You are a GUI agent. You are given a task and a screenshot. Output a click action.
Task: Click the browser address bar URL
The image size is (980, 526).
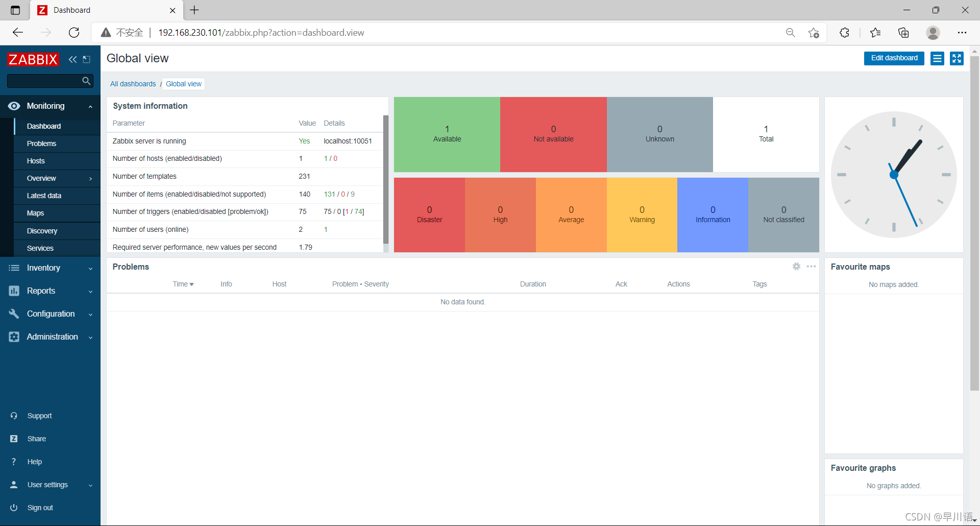coord(261,33)
